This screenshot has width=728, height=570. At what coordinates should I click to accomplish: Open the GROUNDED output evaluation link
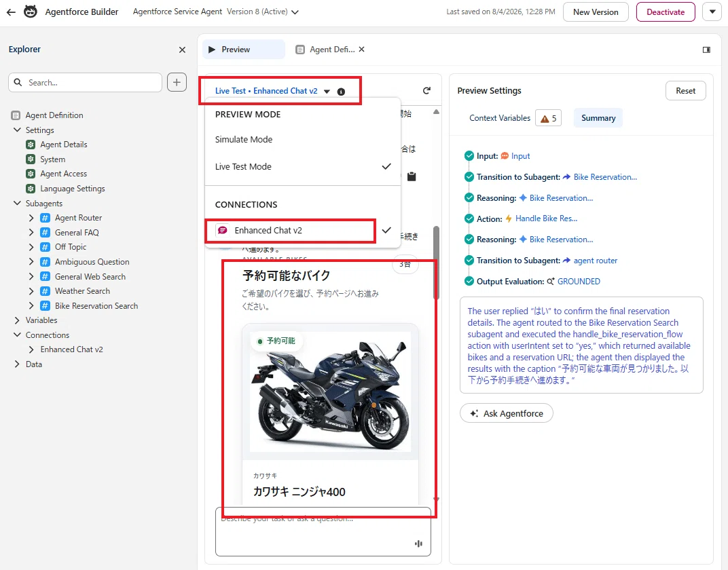[x=579, y=282]
